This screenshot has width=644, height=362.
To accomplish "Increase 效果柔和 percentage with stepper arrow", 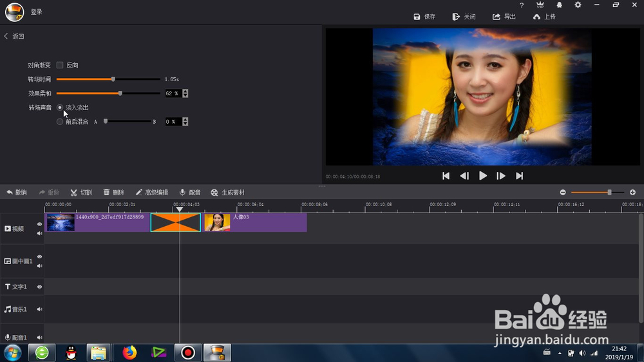I will pyautogui.click(x=185, y=91).
